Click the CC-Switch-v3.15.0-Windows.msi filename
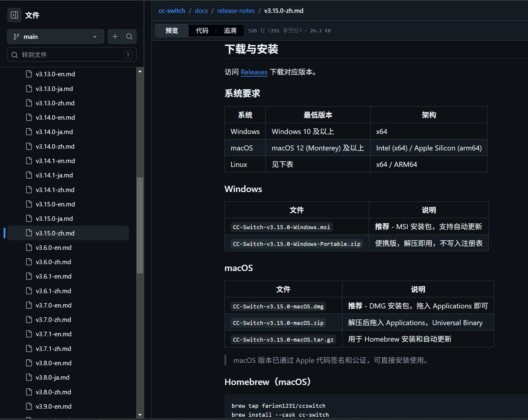Viewport: 528px width, 420px height. 281,227
